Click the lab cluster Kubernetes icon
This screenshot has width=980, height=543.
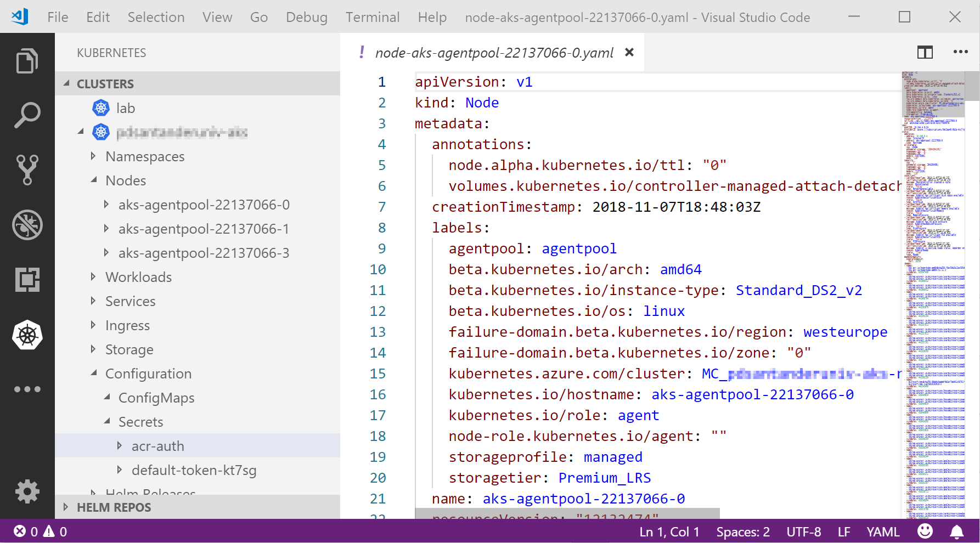[x=101, y=108]
